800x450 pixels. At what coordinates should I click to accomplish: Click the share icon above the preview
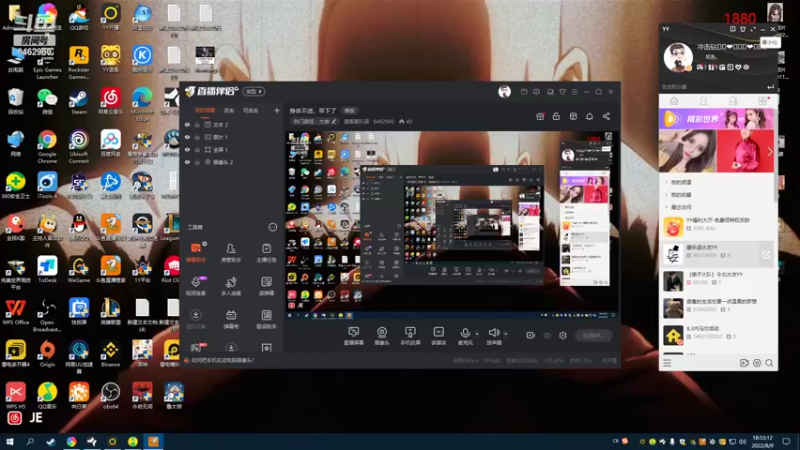[x=606, y=116]
